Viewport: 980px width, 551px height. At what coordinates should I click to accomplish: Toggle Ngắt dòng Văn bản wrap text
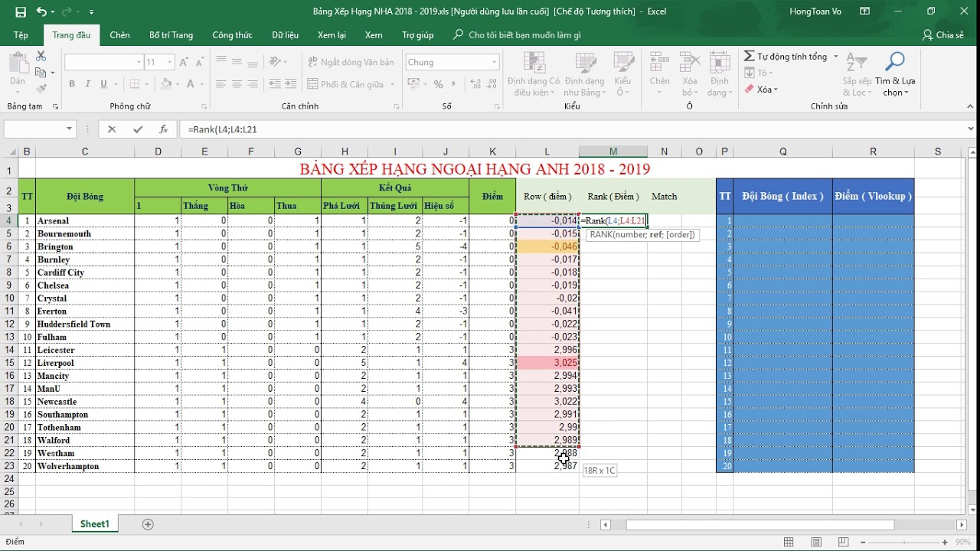coord(351,62)
